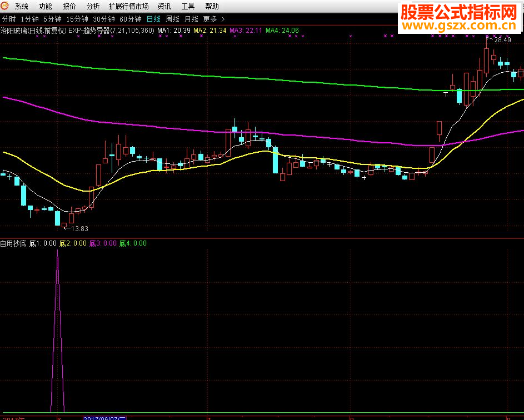Image resolution: width=524 pixels, height=420 pixels.
Task: Open the 资讯 menu
Action: tap(164, 6)
